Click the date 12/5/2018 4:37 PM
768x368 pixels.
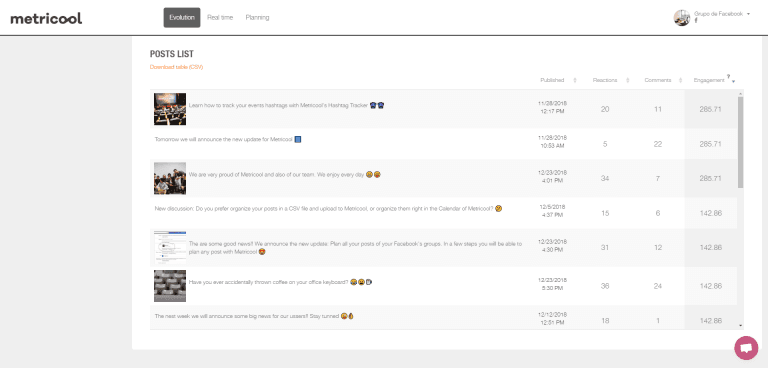tap(552, 211)
